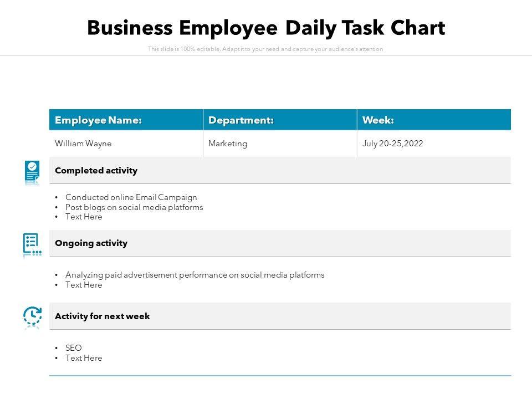The image size is (532, 399).
Task: Click the William Wayne name cell
Action: click(x=83, y=144)
